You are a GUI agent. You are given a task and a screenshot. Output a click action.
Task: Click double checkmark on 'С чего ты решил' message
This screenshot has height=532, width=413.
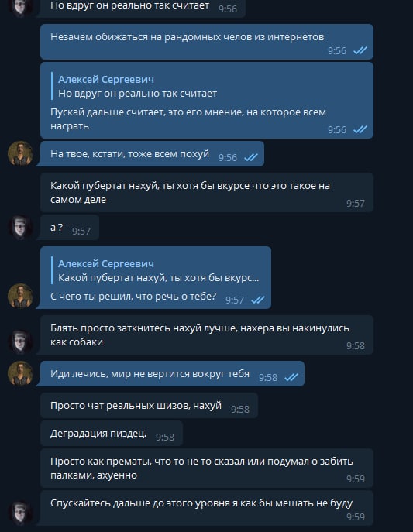[x=258, y=300]
